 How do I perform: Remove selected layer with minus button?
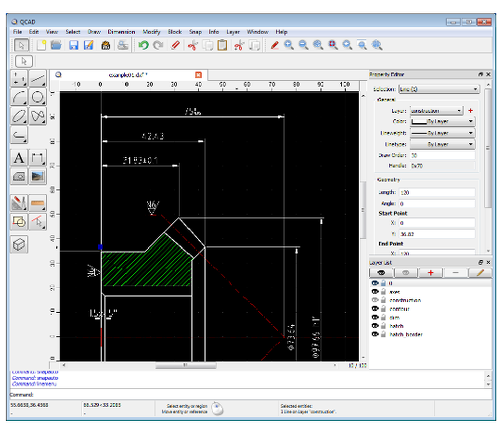pyautogui.click(x=455, y=272)
